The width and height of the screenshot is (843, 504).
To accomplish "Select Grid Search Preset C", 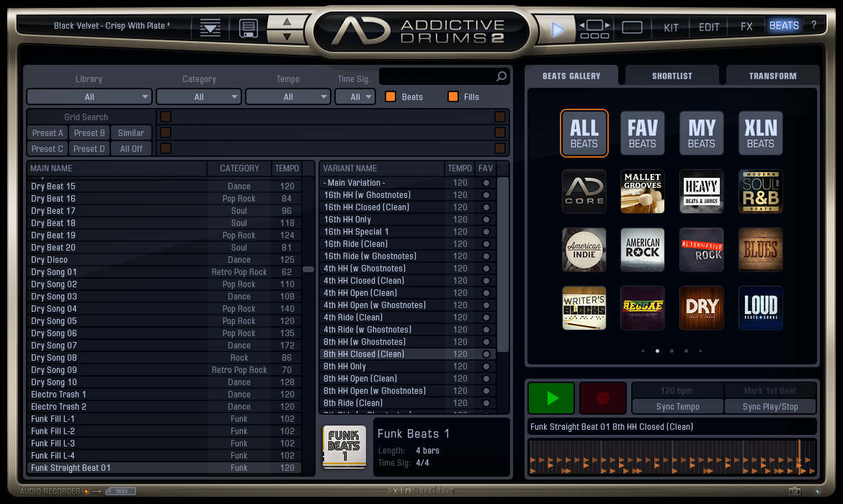I will 48,149.
